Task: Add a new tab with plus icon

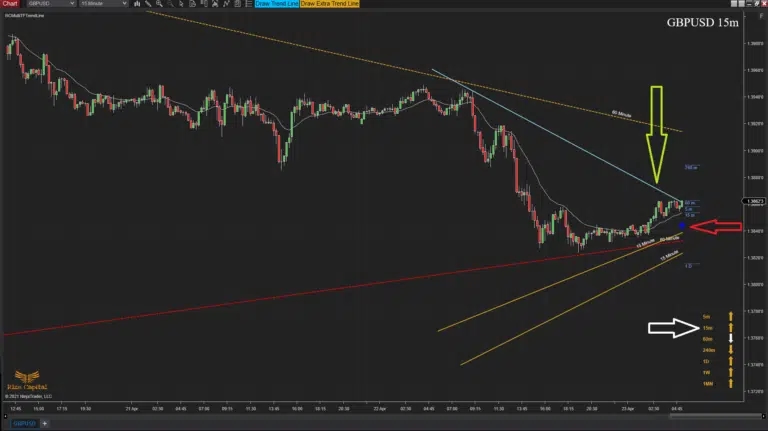Action: pos(45,424)
